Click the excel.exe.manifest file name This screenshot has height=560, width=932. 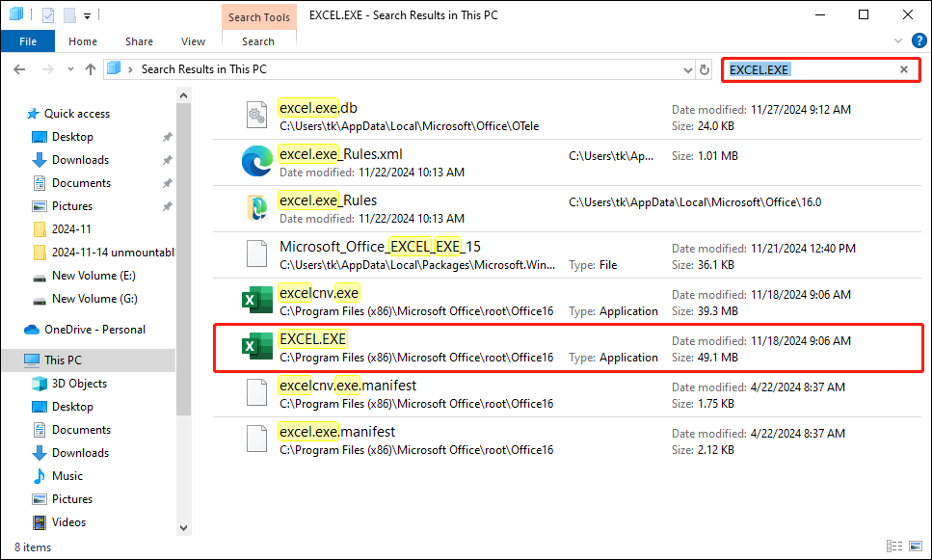click(x=337, y=432)
